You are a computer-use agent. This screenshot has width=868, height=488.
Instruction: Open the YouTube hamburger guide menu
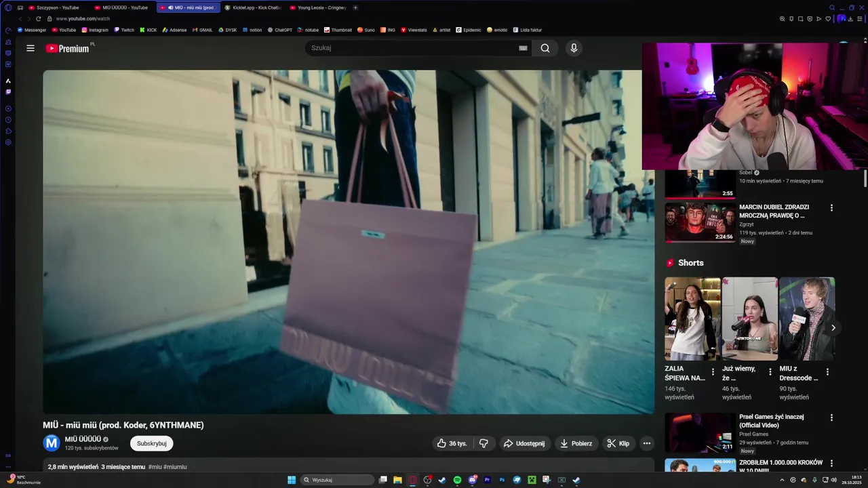coord(31,48)
